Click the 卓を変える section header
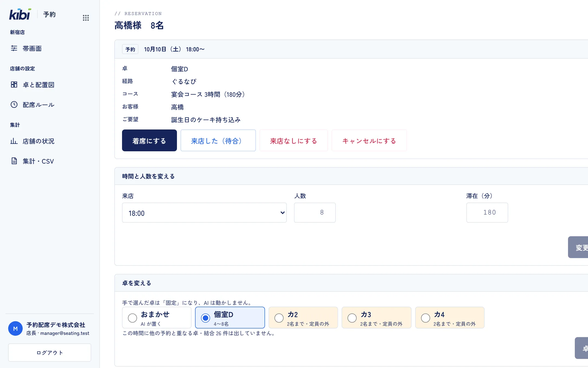Screen dimensions: 588x368 (136, 283)
